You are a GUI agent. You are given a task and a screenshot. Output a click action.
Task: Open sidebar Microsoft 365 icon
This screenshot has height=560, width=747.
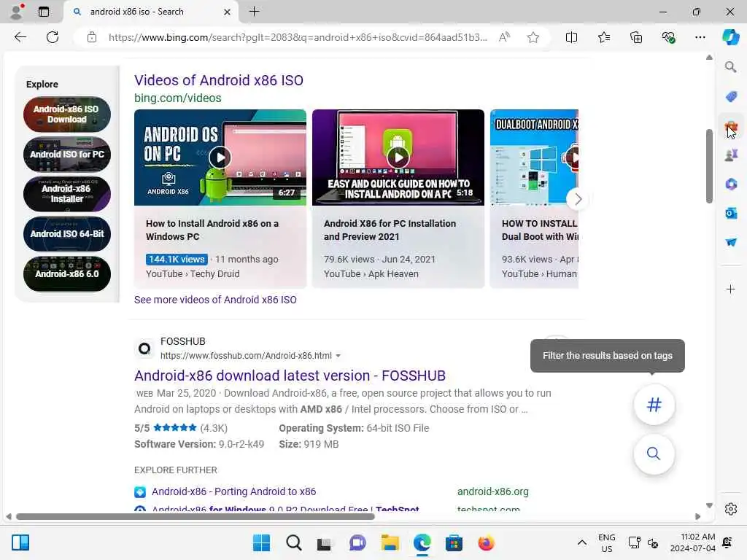[731, 184]
